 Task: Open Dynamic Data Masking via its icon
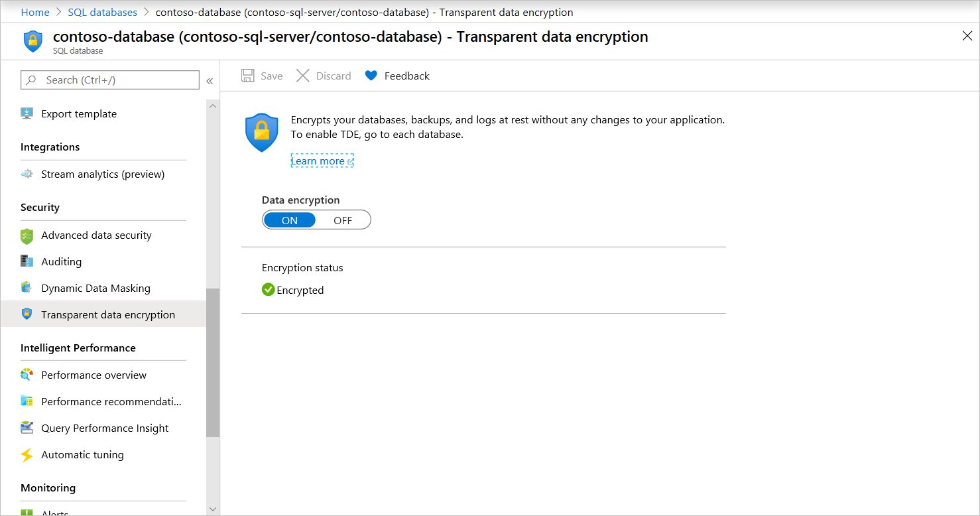27,288
